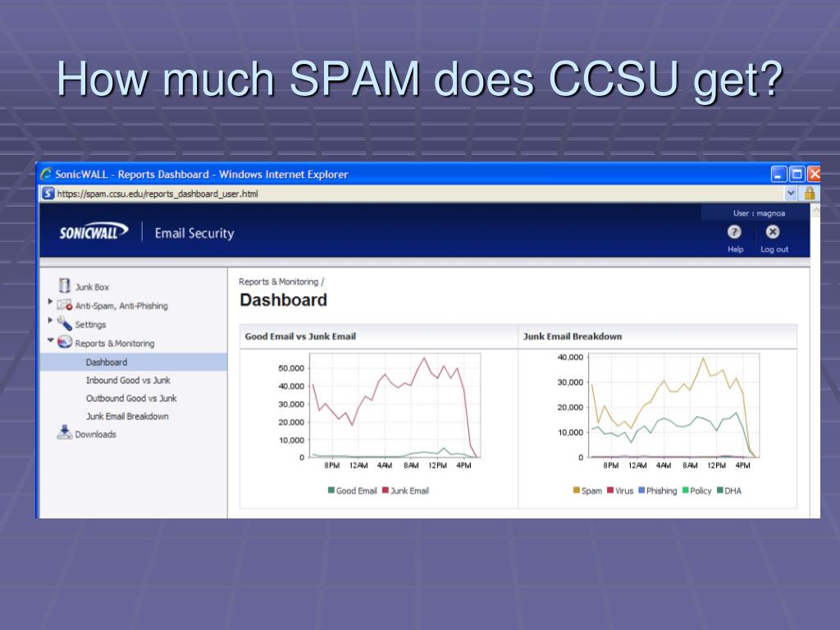Viewport: 840px width, 630px height.
Task: Click Reports & Monitoring breadcrumb link
Action: pyautogui.click(x=279, y=282)
